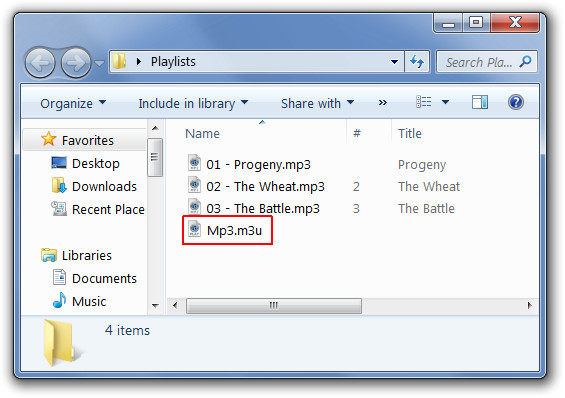Maximize the Playlists window

coord(476,23)
